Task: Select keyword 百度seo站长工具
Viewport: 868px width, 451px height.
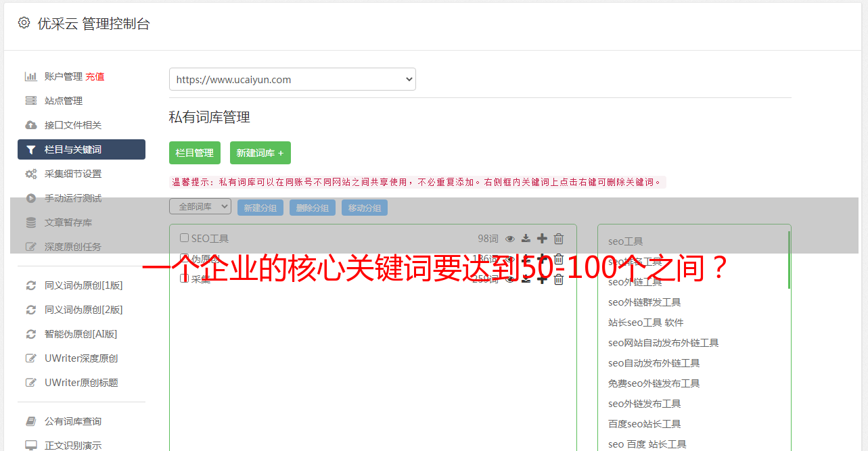Action: click(645, 424)
